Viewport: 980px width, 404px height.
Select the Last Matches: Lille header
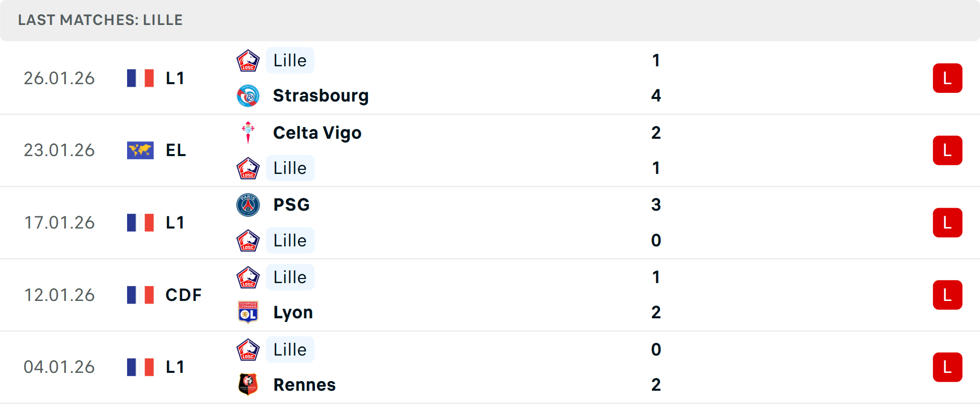coord(101,20)
